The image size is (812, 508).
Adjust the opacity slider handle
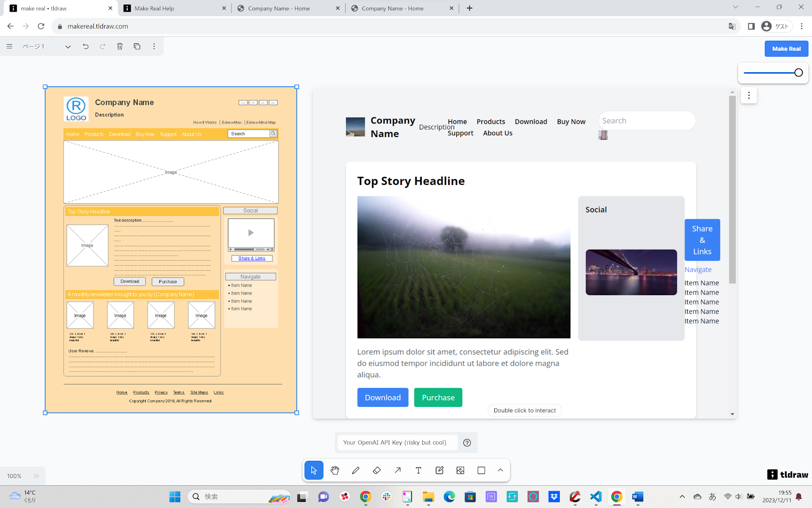pos(798,73)
